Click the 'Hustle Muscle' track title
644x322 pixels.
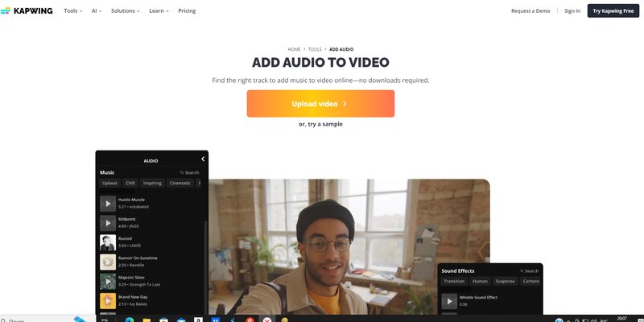pos(131,200)
